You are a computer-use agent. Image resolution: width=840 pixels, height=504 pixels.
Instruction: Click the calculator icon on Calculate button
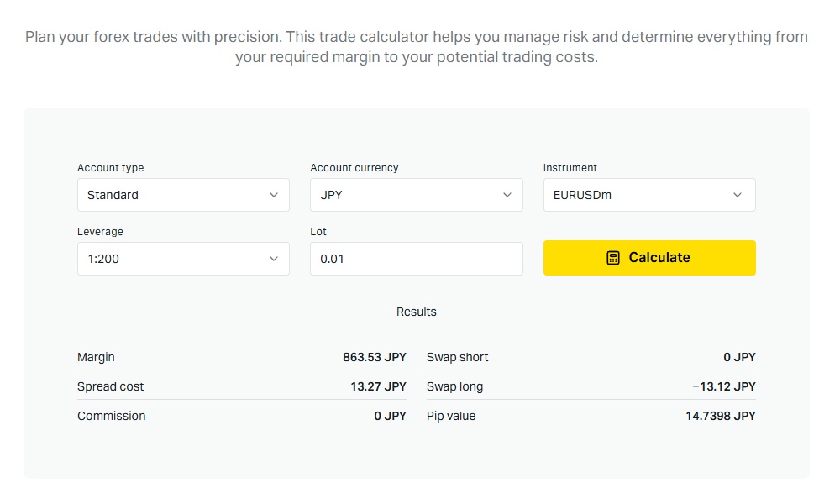(613, 258)
